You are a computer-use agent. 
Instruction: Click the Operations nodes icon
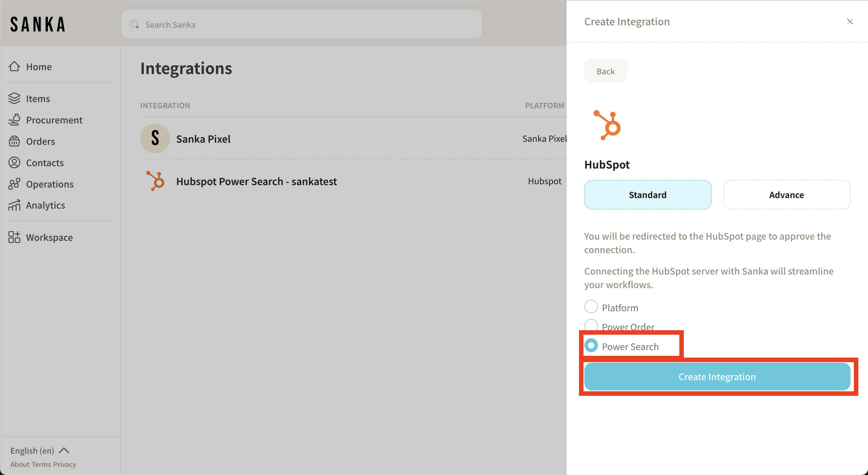coord(14,184)
